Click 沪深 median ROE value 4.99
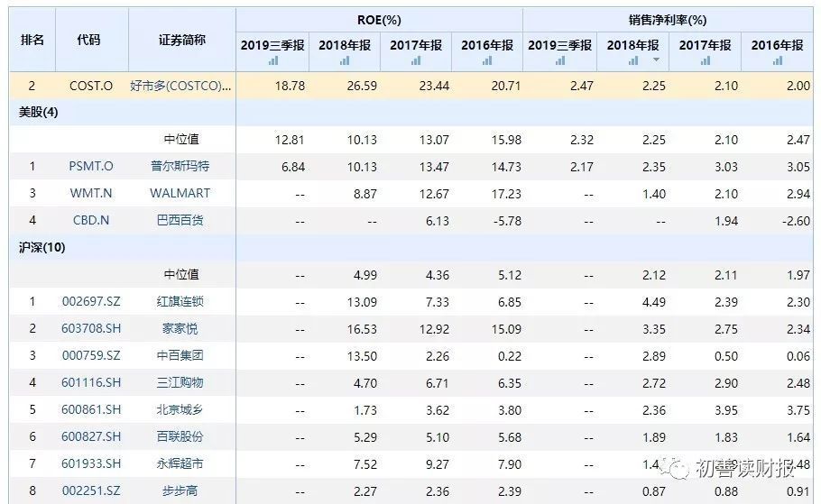Image resolution: width=821 pixels, height=504 pixels. (365, 275)
